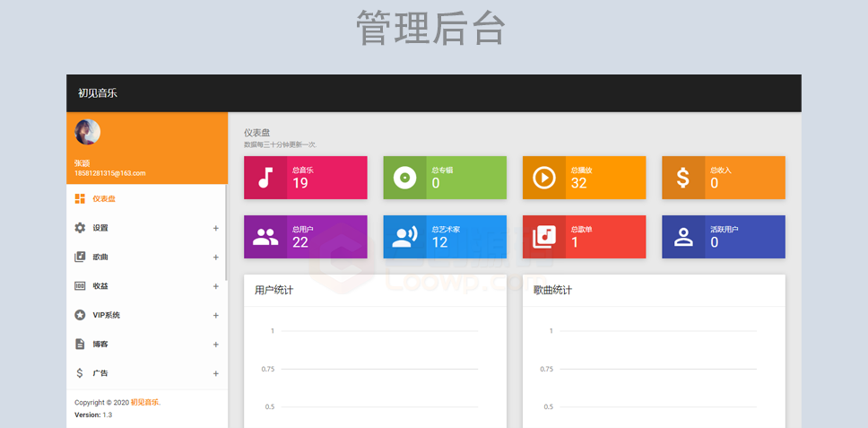Click the 总用户 count value 22

click(x=300, y=242)
